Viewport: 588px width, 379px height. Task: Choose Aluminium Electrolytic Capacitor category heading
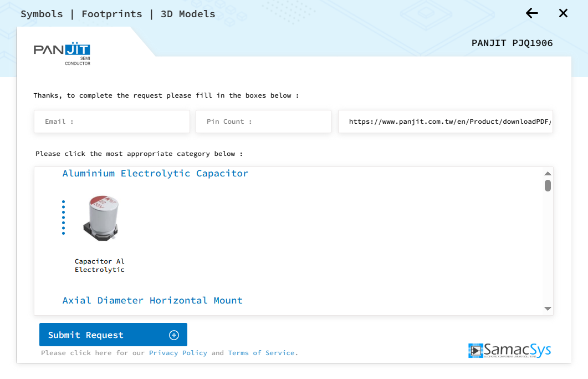tap(155, 173)
